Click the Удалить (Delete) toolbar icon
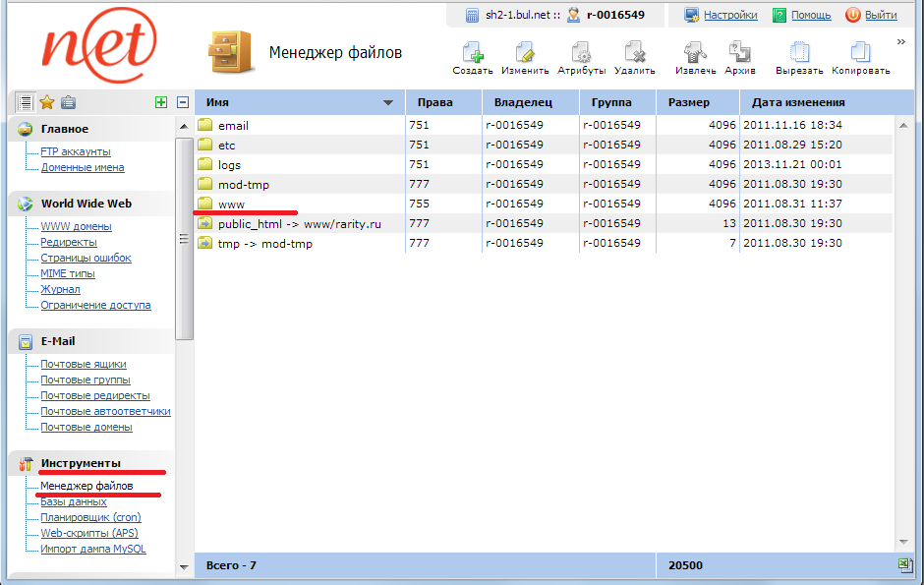The width and height of the screenshot is (924, 585). coord(634,53)
